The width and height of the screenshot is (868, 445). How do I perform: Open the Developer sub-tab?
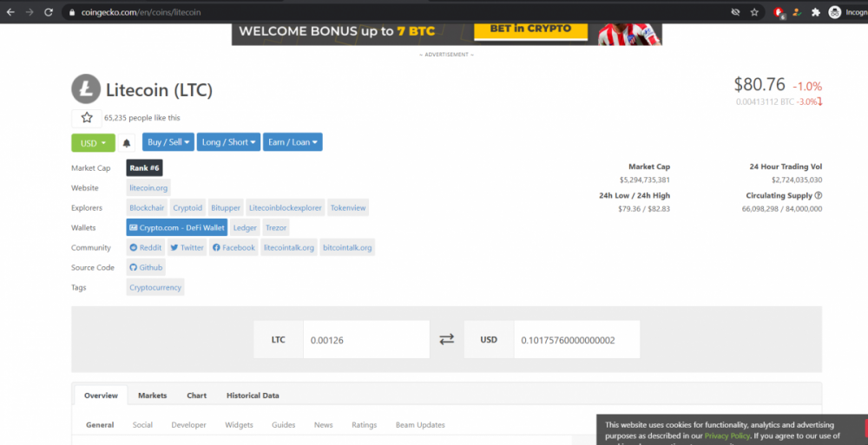pos(188,425)
